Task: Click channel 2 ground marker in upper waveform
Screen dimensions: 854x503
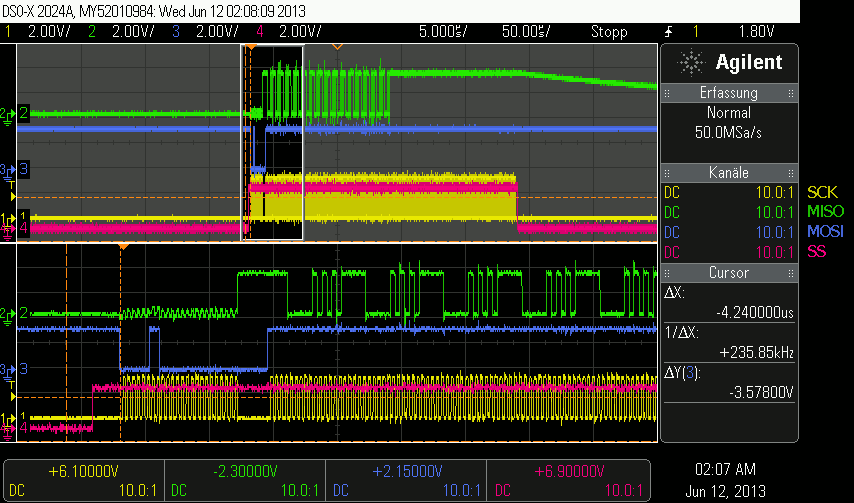Action: [x=8, y=114]
